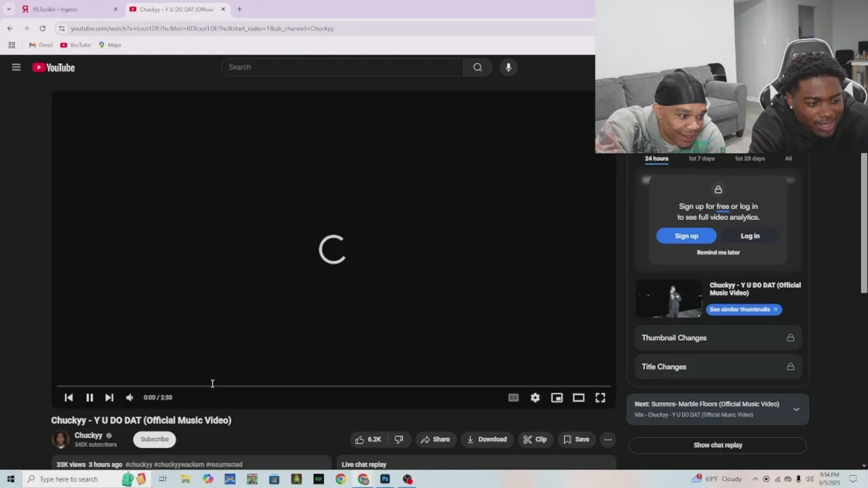Select the 1st 28 days tab

click(749, 159)
